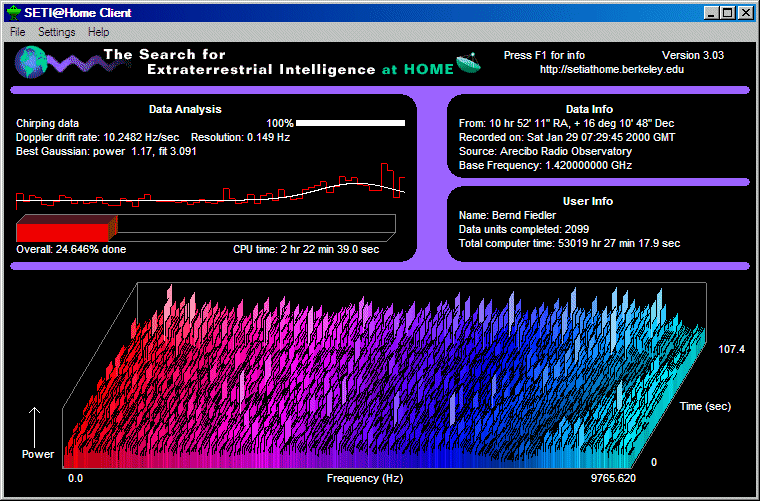
Task: Click the 'Version 3.03' text
Action: click(693, 55)
